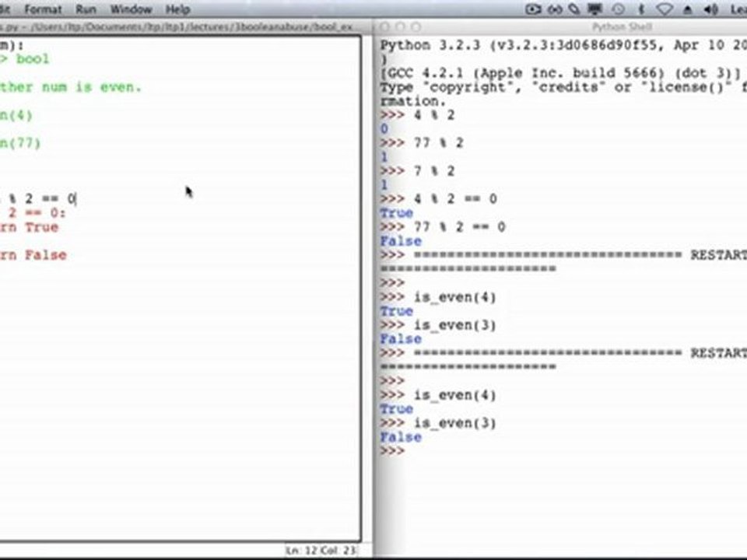This screenshot has width=747, height=560.
Task: Click 'False' below '77 % 2 == 0'
Action: [401, 241]
